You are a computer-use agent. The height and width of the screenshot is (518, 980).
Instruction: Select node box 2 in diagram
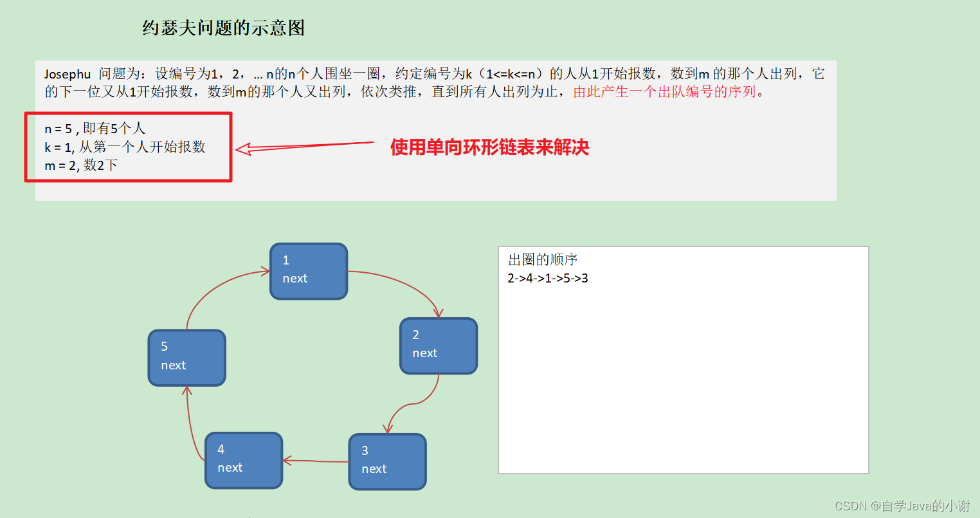pyautogui.click(x=439, y=346)
